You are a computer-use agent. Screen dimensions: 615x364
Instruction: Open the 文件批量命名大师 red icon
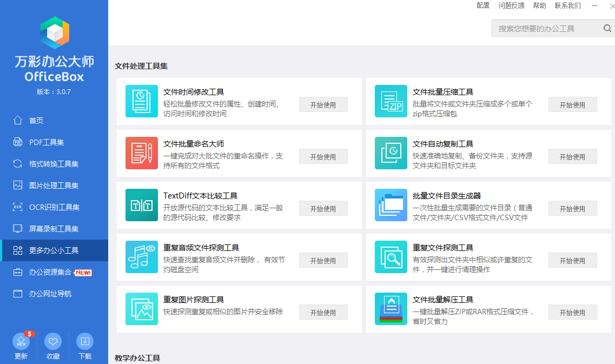pyautogui.click(x=142, y=153)
